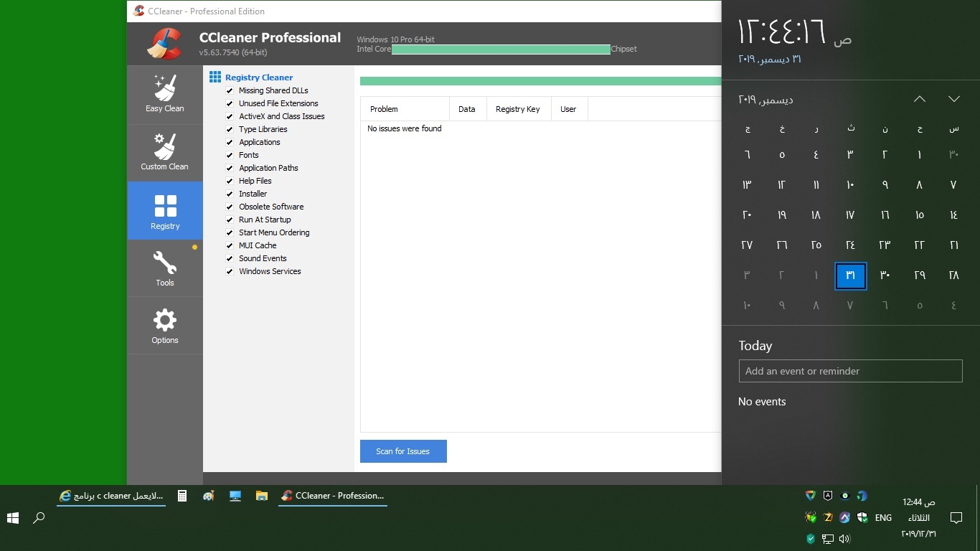Image resolution: width=980 pixels, height=551 pixels.
Task: Uncheck the Applications checkbox
Action: coord(230,142)
